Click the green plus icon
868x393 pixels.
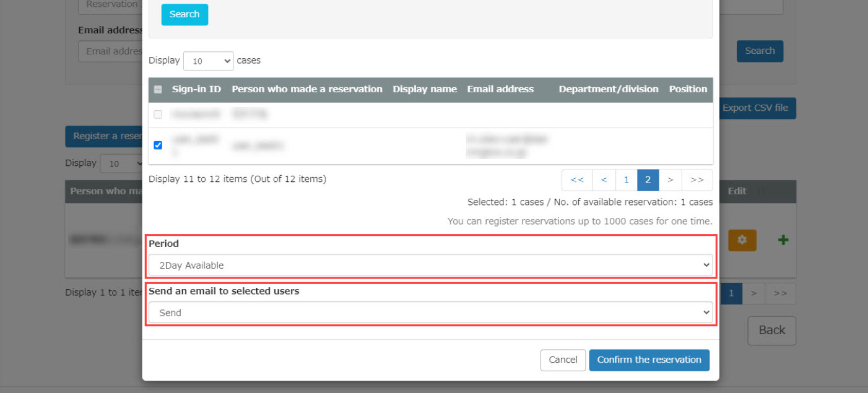click(783, 240)
